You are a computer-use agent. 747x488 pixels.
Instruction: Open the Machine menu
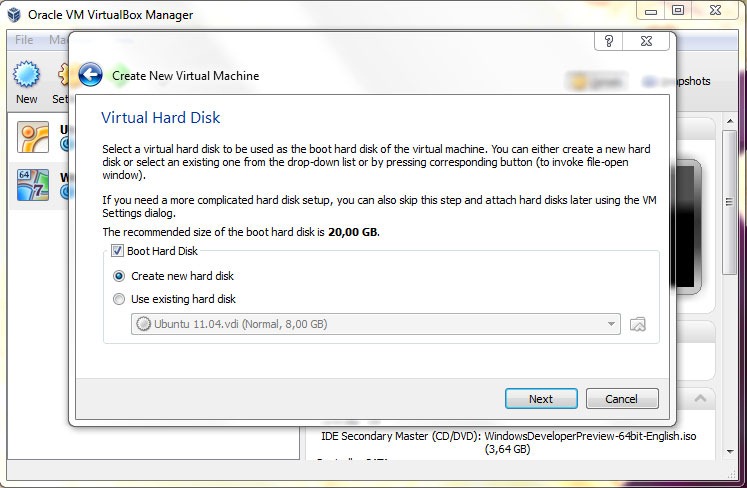pos(58,40)
